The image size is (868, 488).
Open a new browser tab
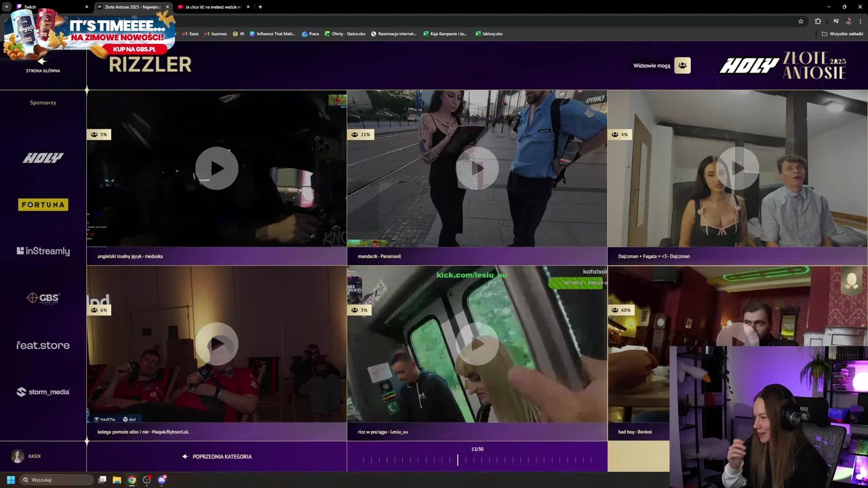click(260, 7)
